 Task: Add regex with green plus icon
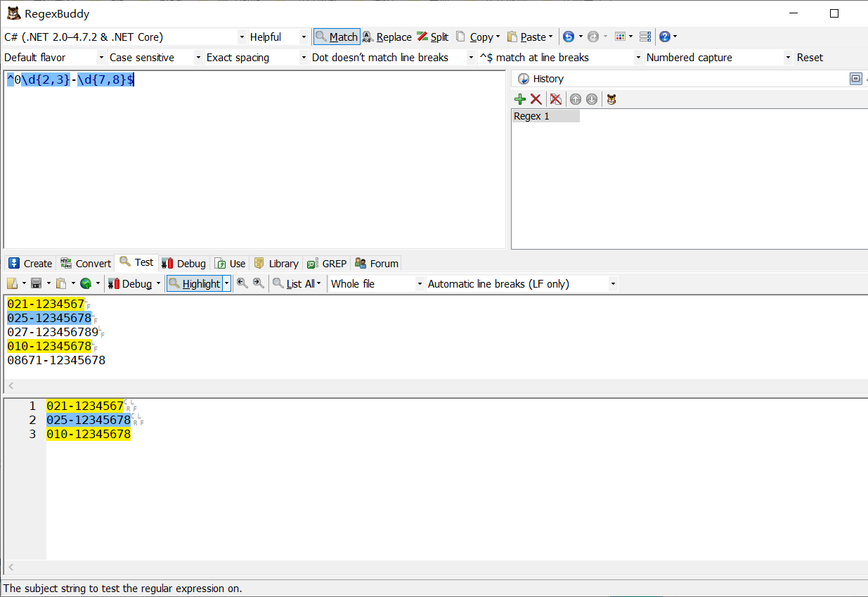(x=520, y=99)
